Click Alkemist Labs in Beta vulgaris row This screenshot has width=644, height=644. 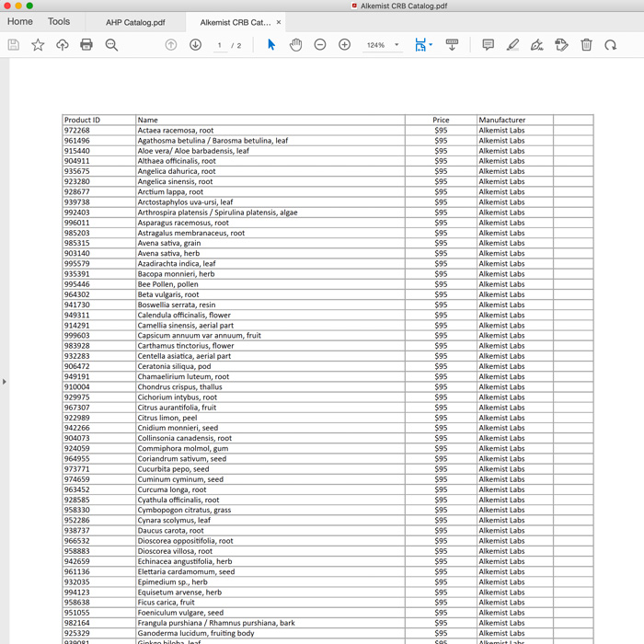point(501,294)
